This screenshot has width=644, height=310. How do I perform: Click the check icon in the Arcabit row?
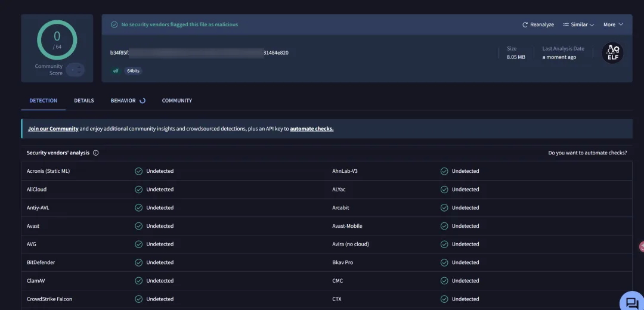click(x=444, y=208)
